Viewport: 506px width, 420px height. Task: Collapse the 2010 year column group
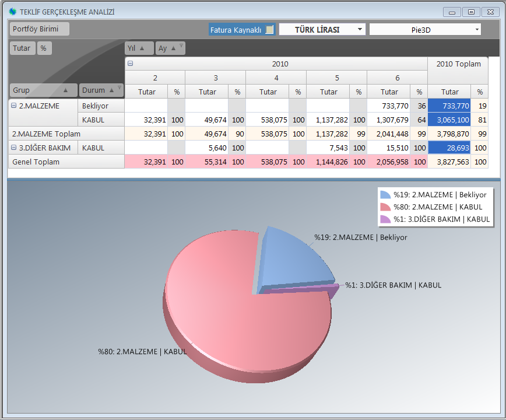point(131,64)
